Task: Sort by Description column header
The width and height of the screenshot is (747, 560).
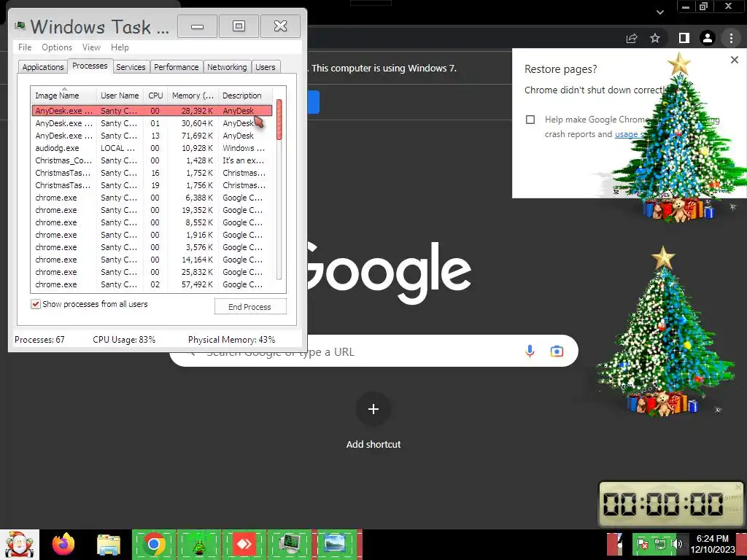Action: [245, 96]
